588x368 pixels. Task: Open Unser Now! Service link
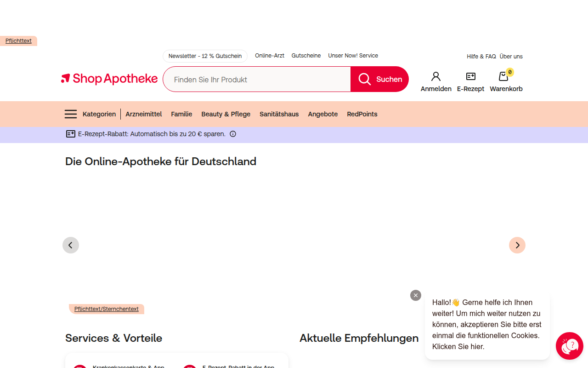coord(353,56)
